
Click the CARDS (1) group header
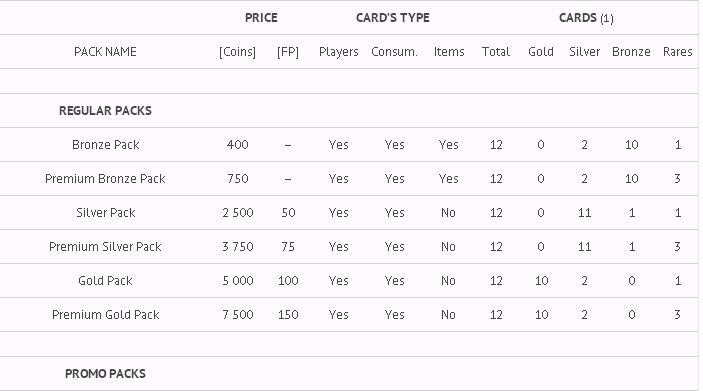pos(586,18)
